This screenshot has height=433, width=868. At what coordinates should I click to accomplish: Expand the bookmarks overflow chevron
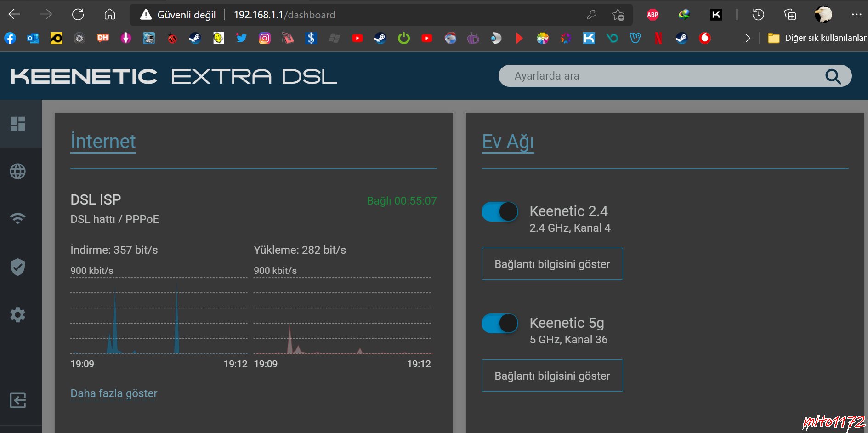(x=748, y=38)
